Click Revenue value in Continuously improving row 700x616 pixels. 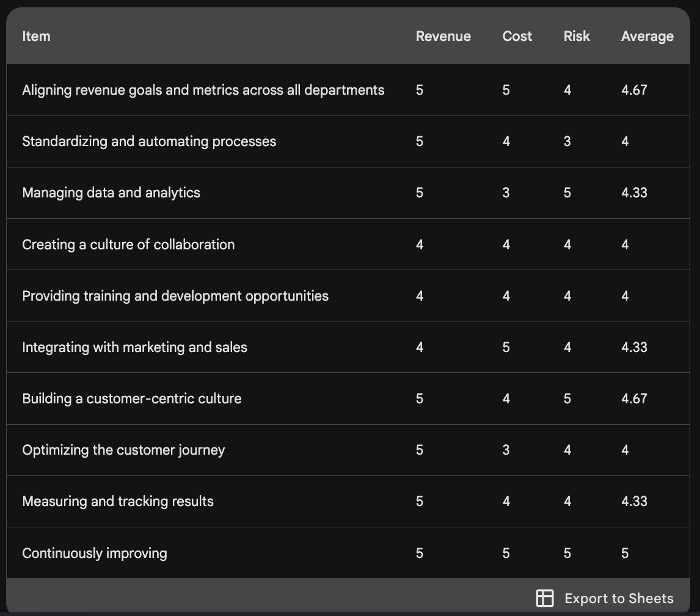tap(420, 553)
